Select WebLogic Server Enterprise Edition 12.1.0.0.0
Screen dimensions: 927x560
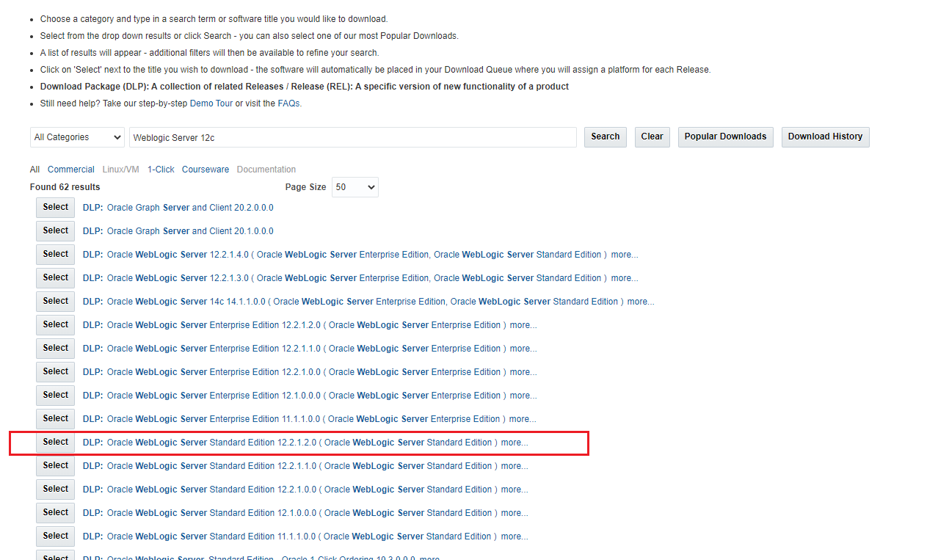(55, 396)
